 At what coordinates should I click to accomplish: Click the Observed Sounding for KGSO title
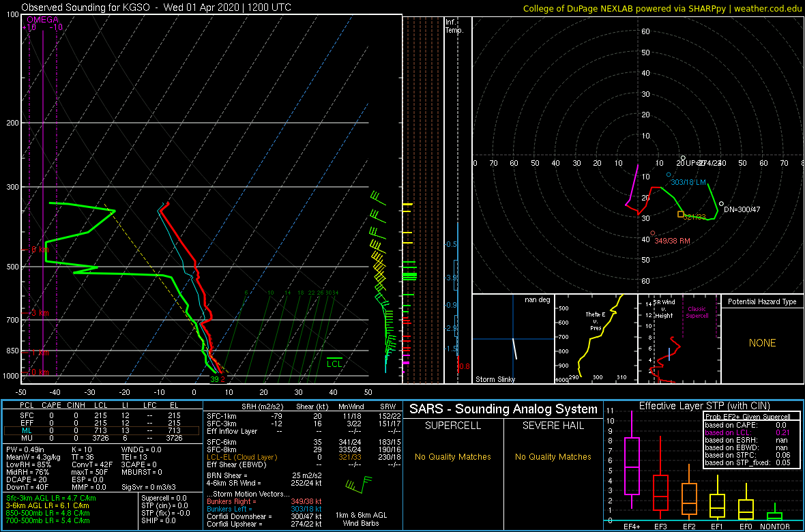pos(157,8)
